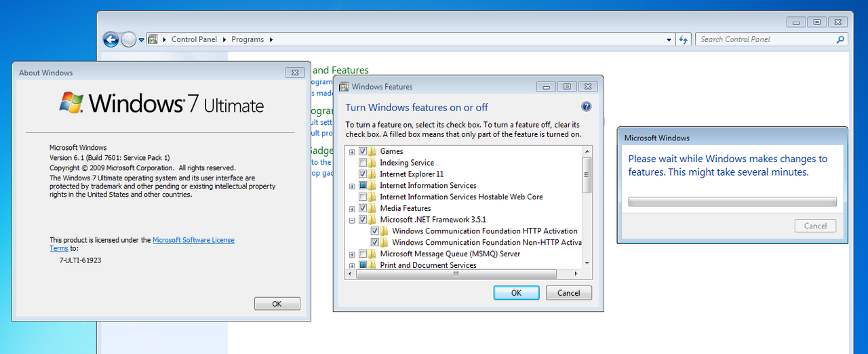Screen dimensions: 868x354
Task: Toggle Microsoft .NET Framework 3.5.1 checkbox
Action: click(363, 220)
